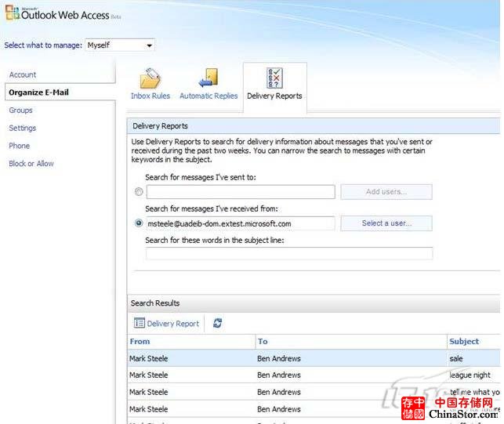Open the Account section
Viewport: 504px width, 424px height.
click(x=23, y=74)
